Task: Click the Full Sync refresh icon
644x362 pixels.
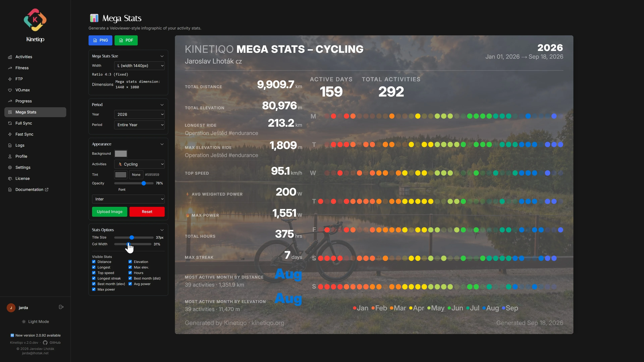Action: [10, 123]
